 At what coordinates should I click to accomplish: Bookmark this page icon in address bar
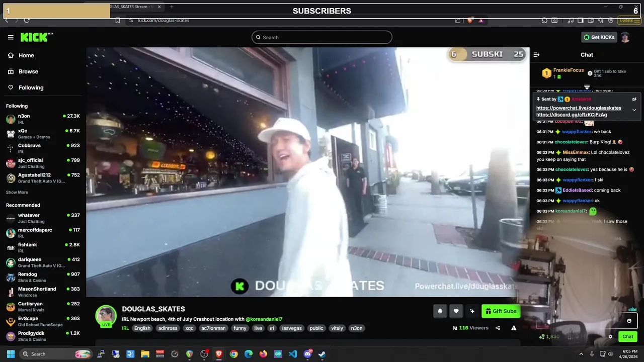coord(117,20)
